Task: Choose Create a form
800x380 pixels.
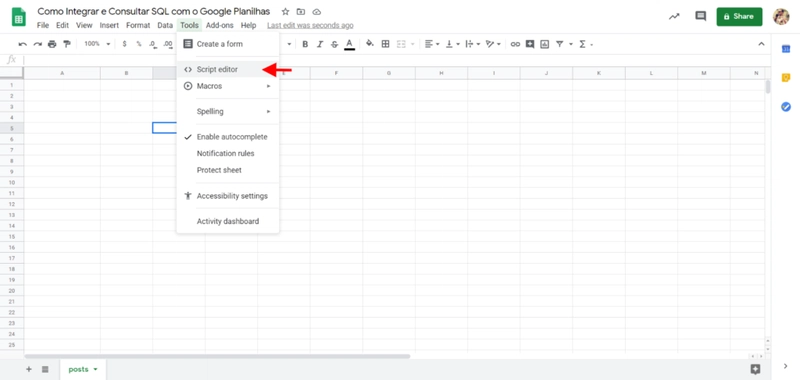Action: [x=228, y=44]
